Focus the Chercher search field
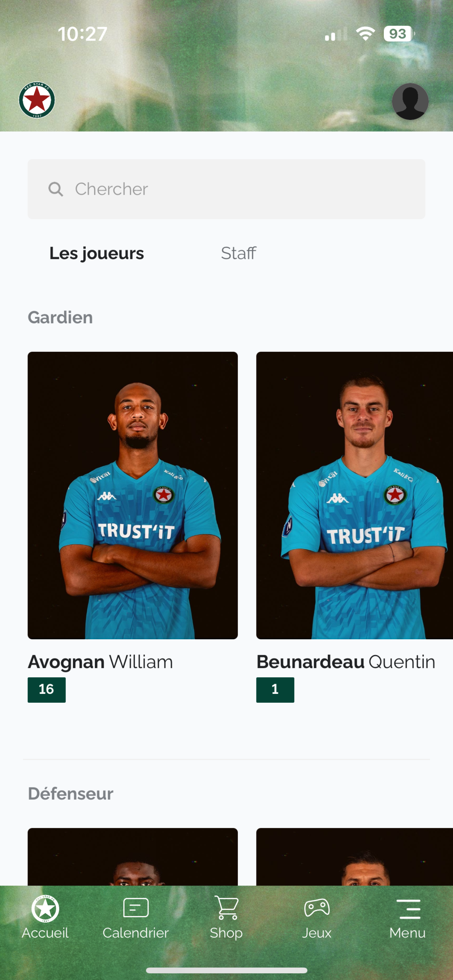 point(226,189)
